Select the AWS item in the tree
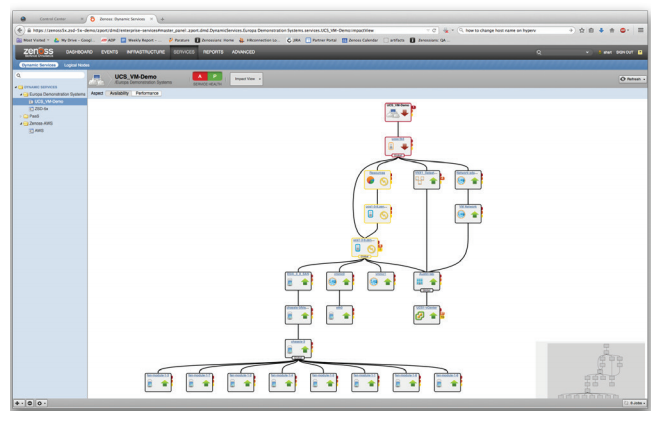Screen dimensions: 662x423 (39, 130)
